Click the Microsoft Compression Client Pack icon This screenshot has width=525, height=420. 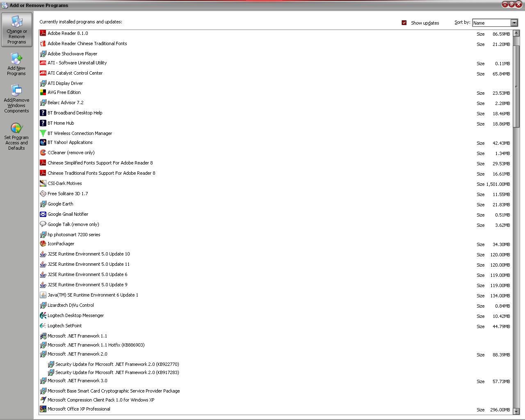43,400
